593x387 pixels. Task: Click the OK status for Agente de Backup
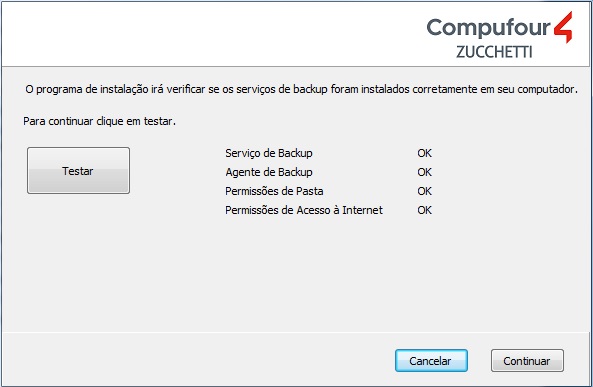pos(424,172)
